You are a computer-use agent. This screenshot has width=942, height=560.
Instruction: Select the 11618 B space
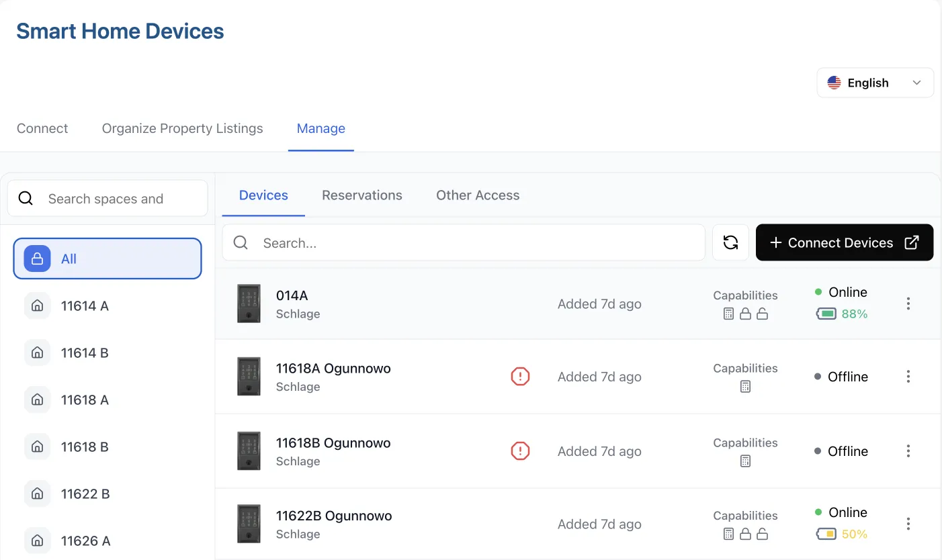click(108, 447)
